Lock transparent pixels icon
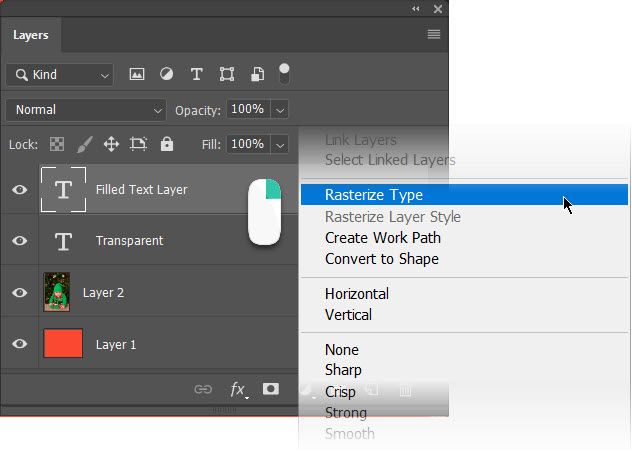The image size is (632, 451). [58, 144]
